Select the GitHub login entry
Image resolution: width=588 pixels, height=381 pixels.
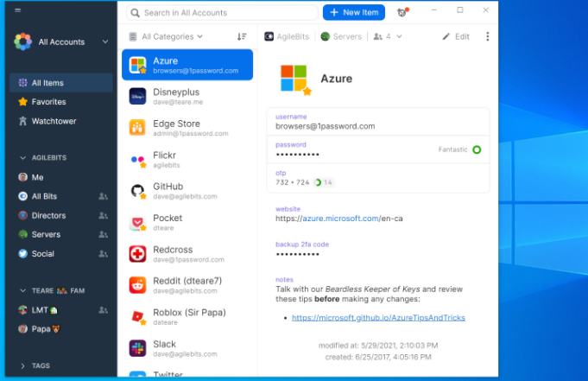tap(187, 190)
